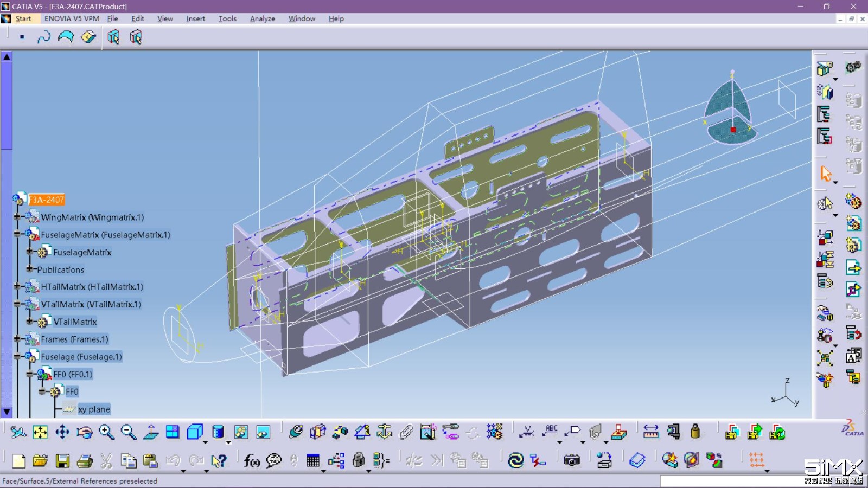Select the FuselageMatrix part in tree
868x488 pixels.
click(x=82, y=252)
